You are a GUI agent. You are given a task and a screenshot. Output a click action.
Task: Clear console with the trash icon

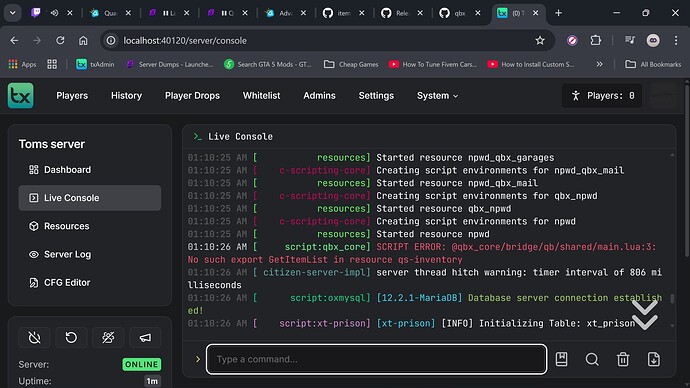pyautogui.click(x=623, y=359)
